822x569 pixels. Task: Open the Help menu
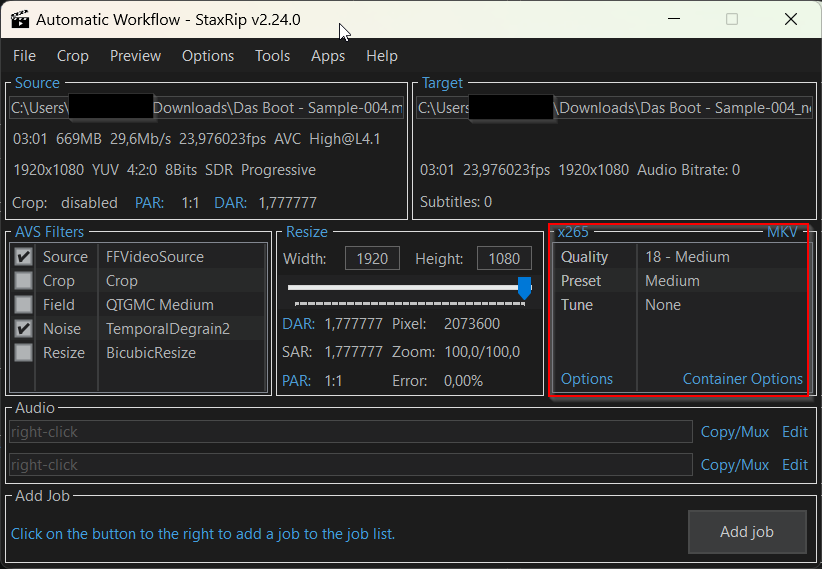pyautogui.click(x=382, y=56)
